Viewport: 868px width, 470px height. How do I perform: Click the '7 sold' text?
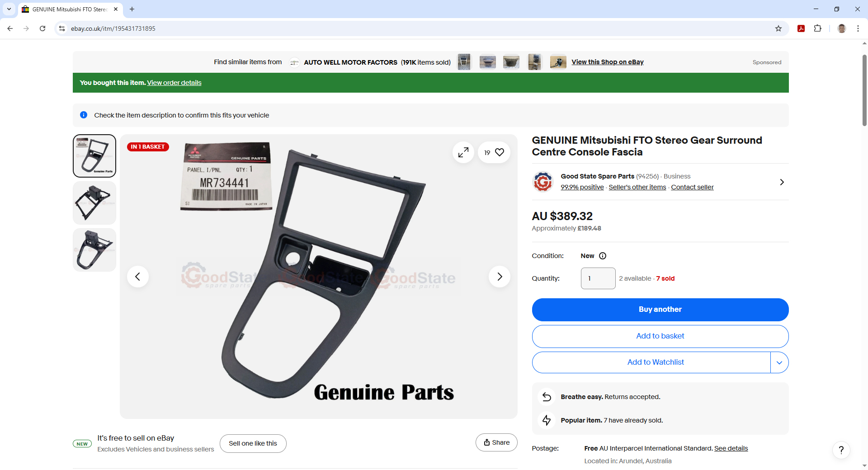pos(665,278)
